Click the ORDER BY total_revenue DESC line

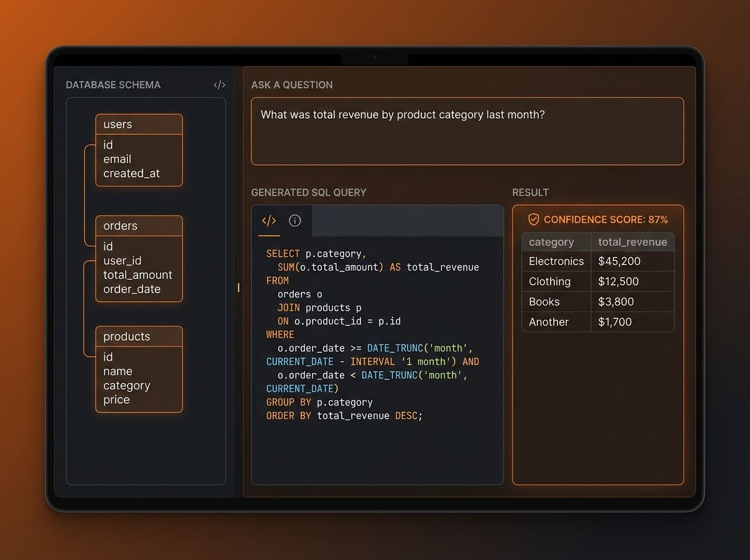(x=344, y=416)
